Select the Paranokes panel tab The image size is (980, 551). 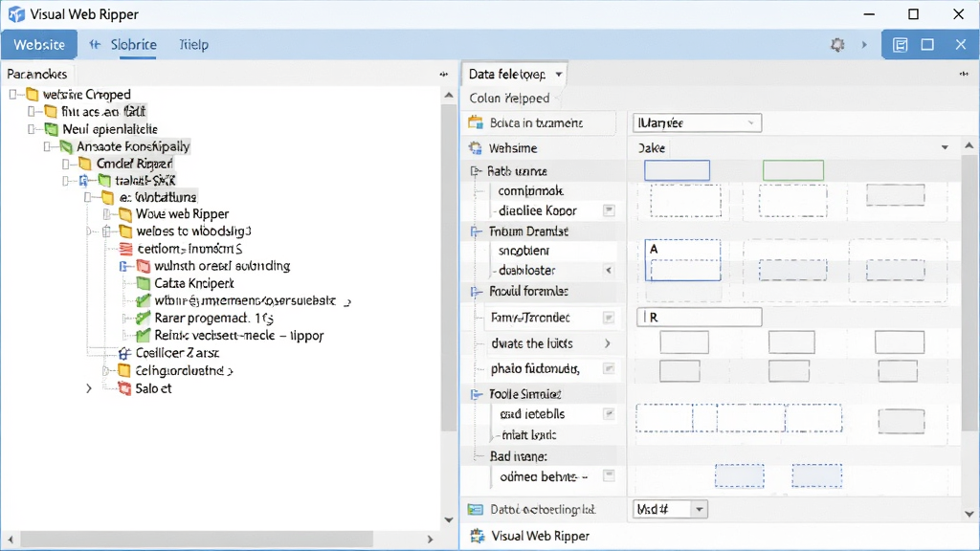(37, 74)
